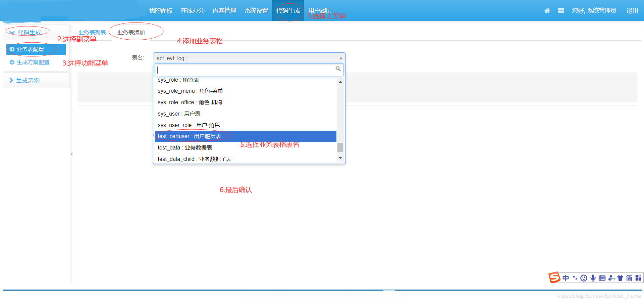Select 代码生成 in the top menu
Viewport: 644px width, 302px height.
(288, 11)
